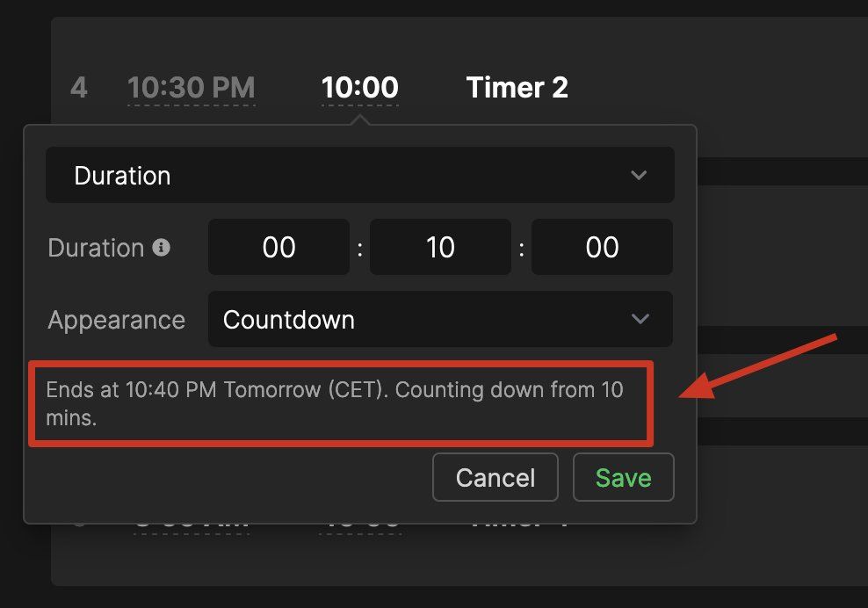Open the Duration type dropdown
This screenshot has width=868, height=608.
coord(359,176)
